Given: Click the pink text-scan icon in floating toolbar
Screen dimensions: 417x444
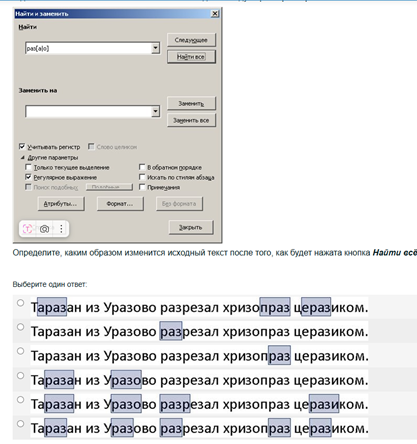Looking at the screenshot, I should coord(27,229).
